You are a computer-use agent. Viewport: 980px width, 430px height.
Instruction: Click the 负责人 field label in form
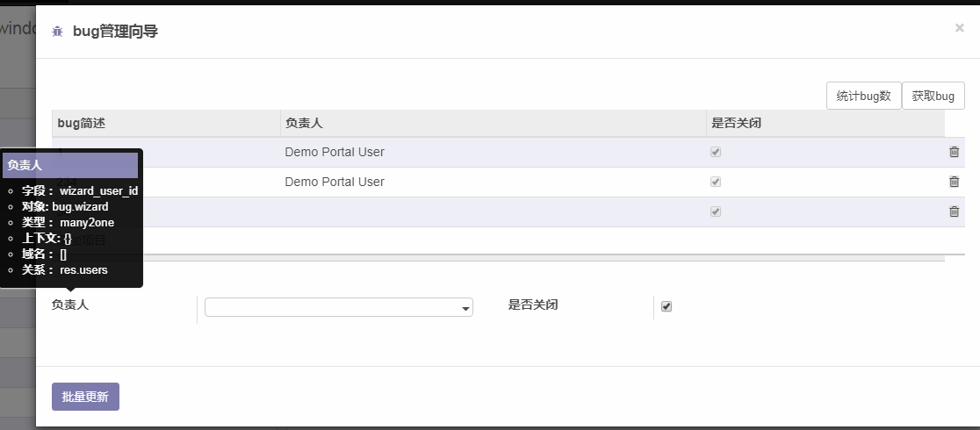70,305
